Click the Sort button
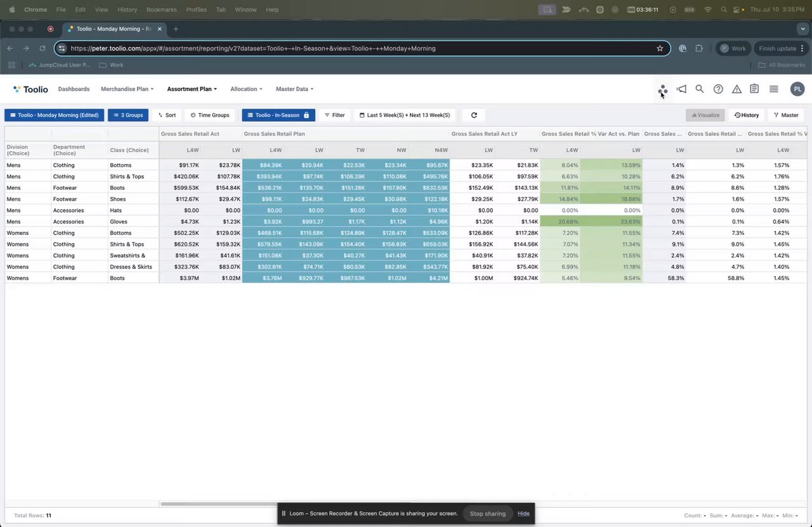Viewport: 812px width, 527px height. (167, 115)
